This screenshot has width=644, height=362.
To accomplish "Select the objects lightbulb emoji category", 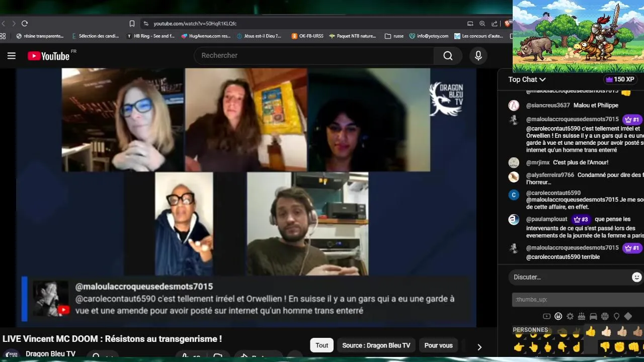I will [616, 316].
